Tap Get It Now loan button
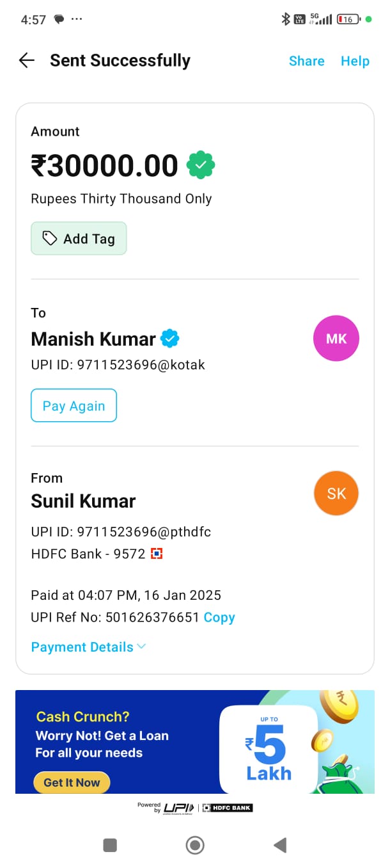This screenshot has height=868, width=390. pyautogui.click(x=72, y=782)
